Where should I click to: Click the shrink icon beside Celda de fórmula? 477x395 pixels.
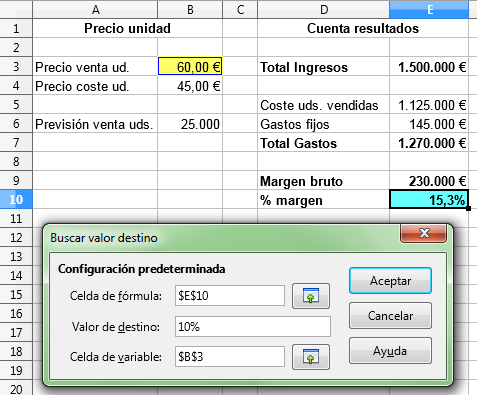click(x=311, y=296)
